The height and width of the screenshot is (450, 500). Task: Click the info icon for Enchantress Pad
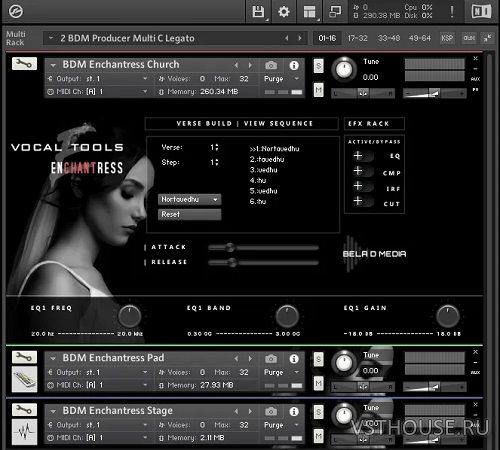coord(294,359)
